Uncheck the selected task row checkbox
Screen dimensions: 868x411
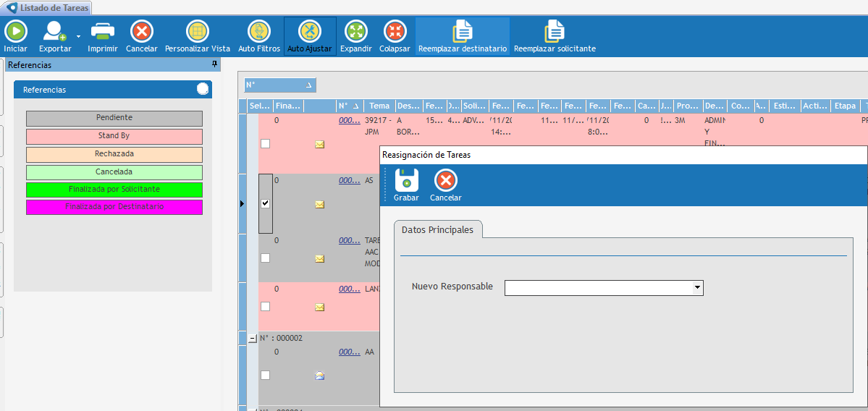(x=265, y=204)
